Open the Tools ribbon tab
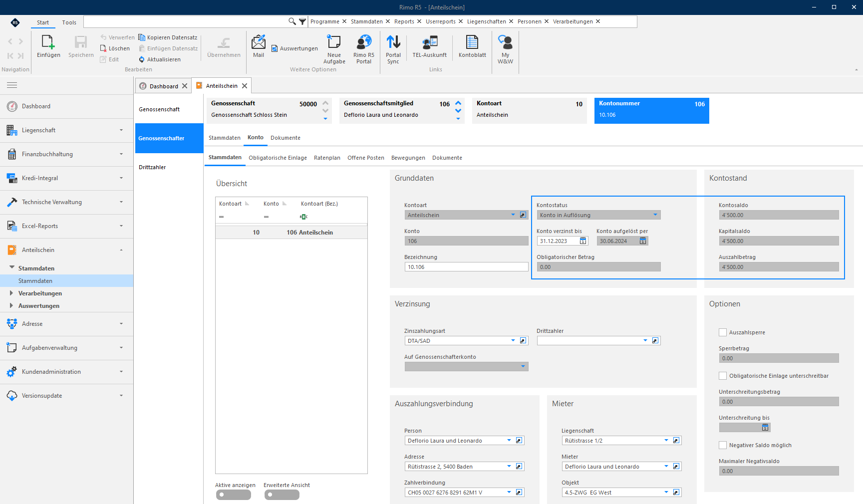Screen dimensions: 863x504 point(69,22)
